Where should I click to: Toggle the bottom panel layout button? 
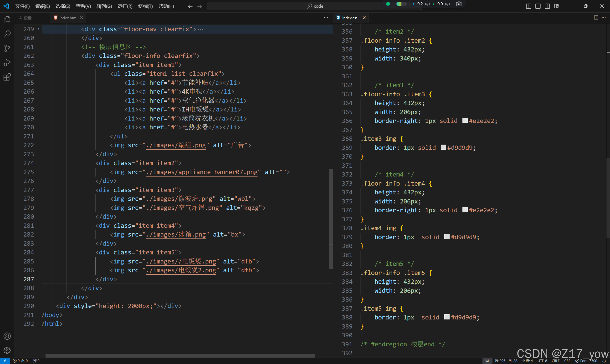point(538,6)
